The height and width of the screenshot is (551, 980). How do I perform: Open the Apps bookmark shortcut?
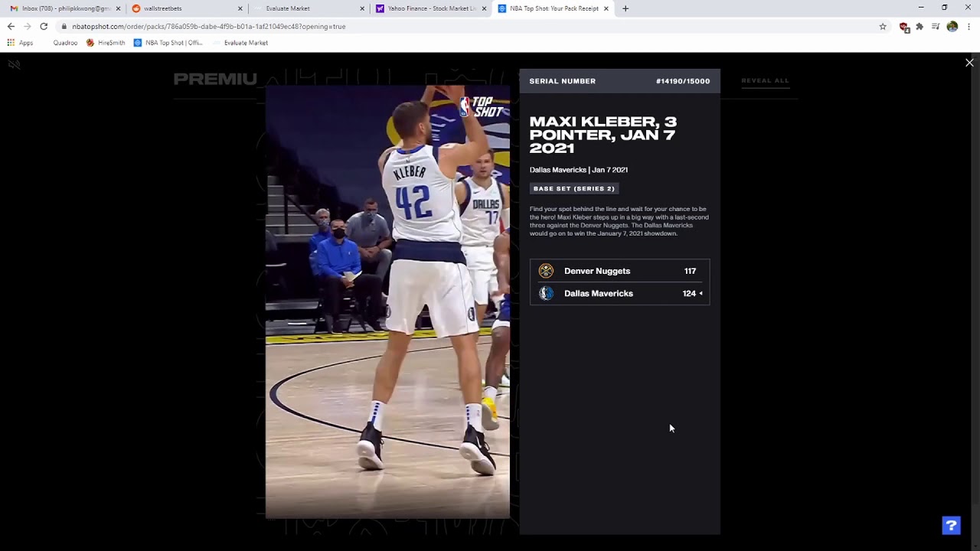point(20,43)
